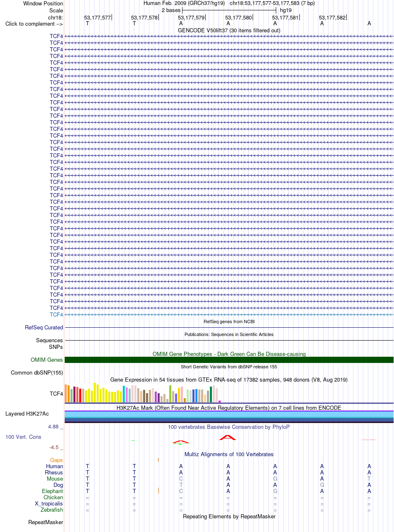
Task: Click the bright red GTEx expression bar
Action: pos(80,394)
